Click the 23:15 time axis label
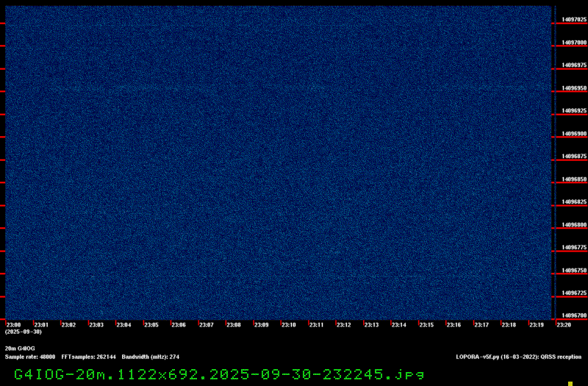588x386 pixels. (426, 324)
